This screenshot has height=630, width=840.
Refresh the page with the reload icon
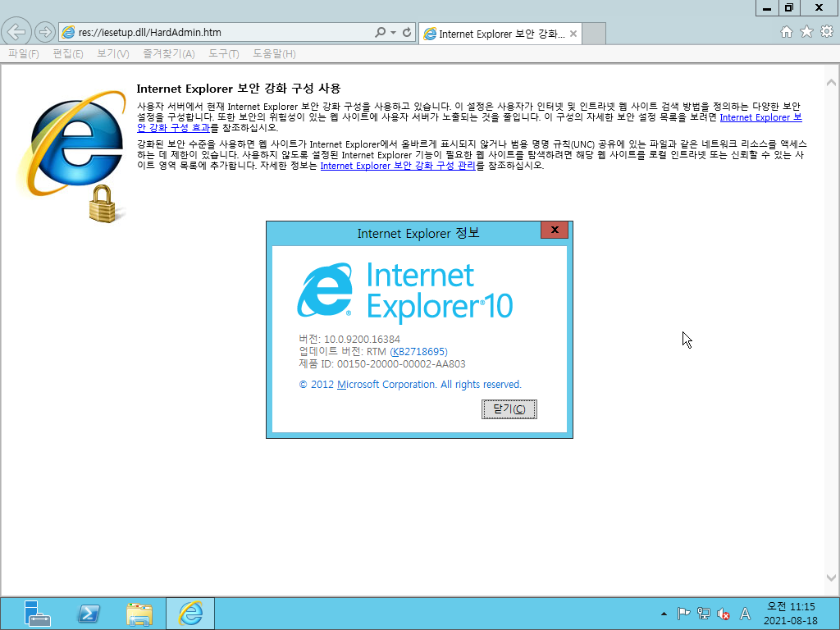tap(407, 32)
